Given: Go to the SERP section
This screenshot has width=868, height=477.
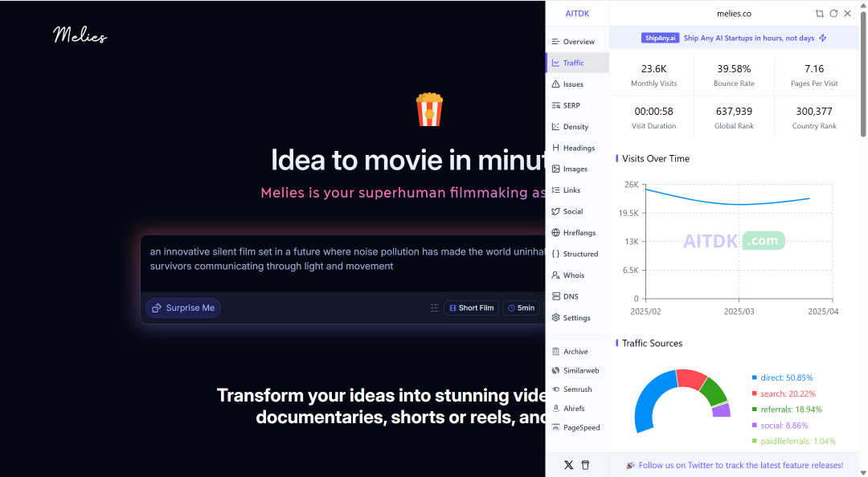Looking at the screenshot, I should [577, 105].
